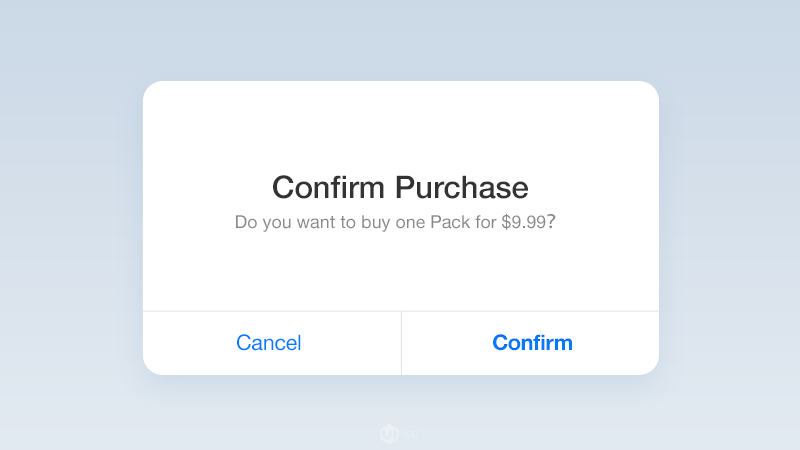The height and width of the screenshot is (450, 800).
Task: Click the vertical divider between the buttons
Action: pos(401,343)
